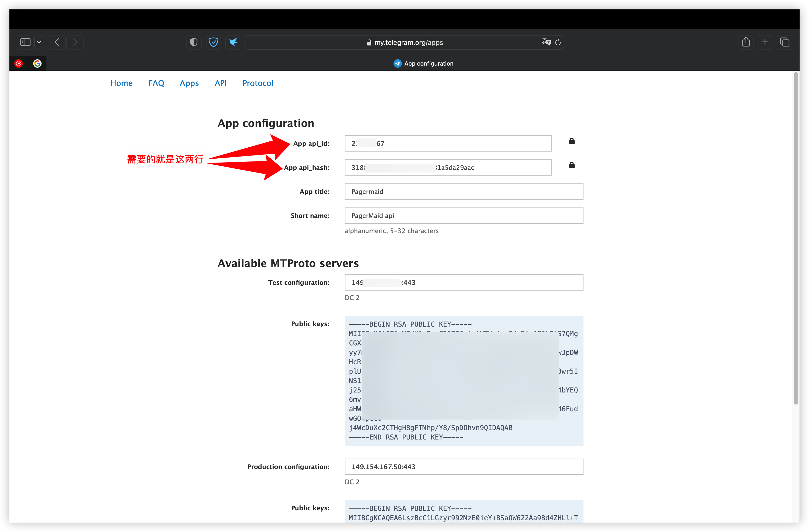Click the translate page icon in address bar

click(x=546, y=42)
